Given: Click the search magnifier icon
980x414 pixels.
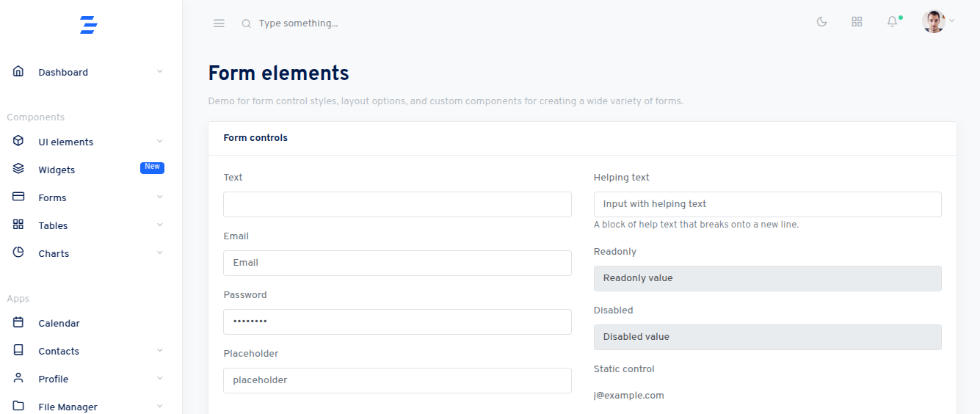Looking at the screenshot, I should pos(247,23).
